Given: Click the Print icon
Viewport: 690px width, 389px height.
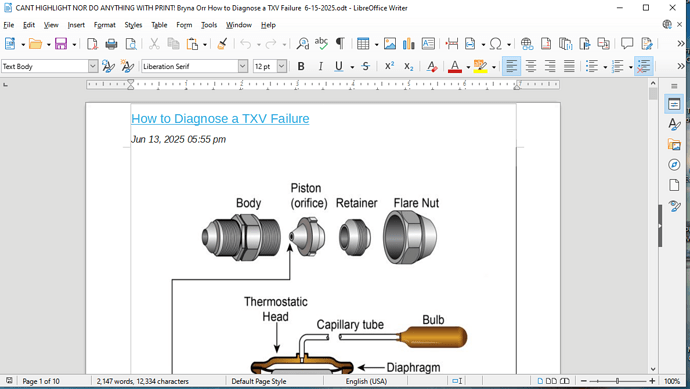Looking at the screenshot, I should pos(111,44).
